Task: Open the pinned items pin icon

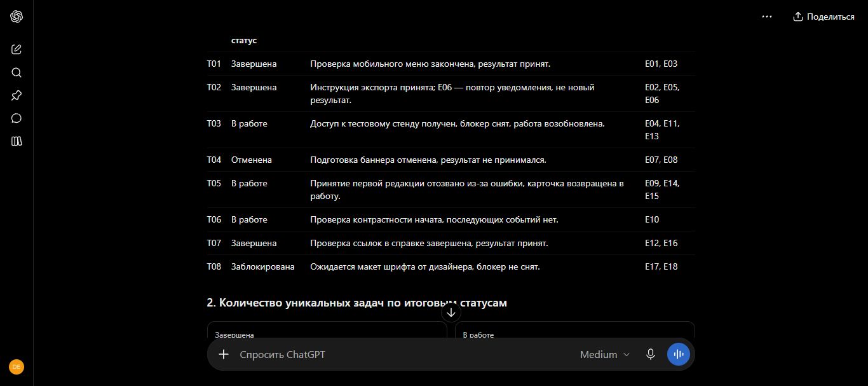Action: tap(17, 95)
